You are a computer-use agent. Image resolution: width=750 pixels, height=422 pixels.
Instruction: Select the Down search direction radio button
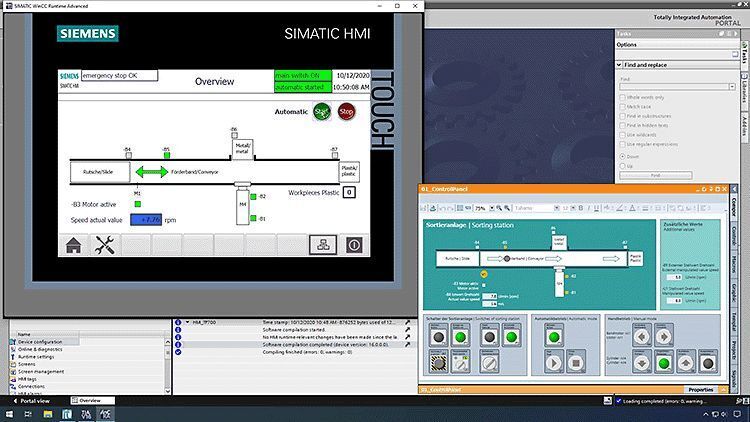pos(622,156)
